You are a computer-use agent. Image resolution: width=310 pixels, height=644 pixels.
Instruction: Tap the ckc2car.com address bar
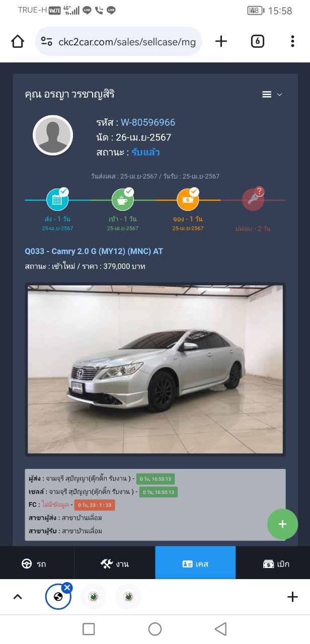(x=119, y=41)
